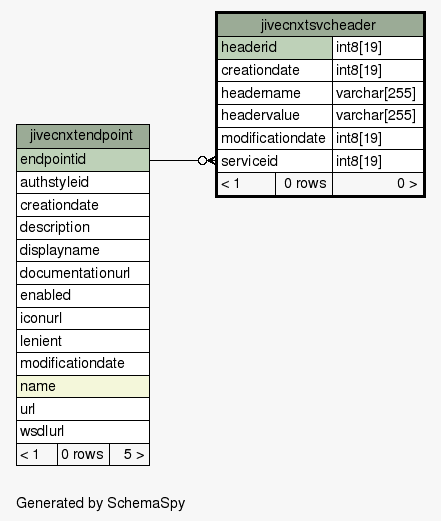
Task: Select the authstyleid column
Action: [83, 182]
